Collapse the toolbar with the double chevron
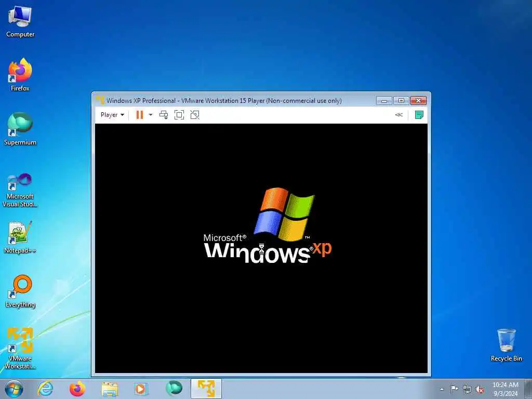This screenshot has width=532, height=399. tap(399, 115)
